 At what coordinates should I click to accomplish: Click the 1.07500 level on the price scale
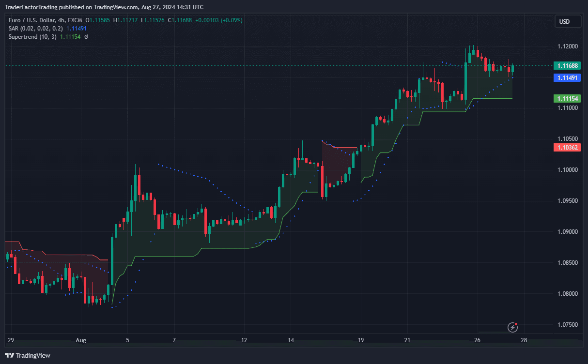567,324
